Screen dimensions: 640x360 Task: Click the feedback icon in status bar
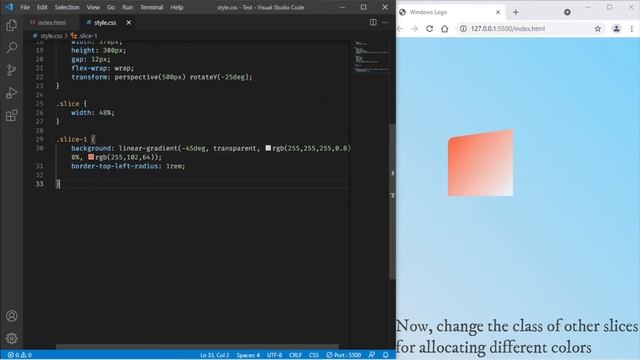(371, 355)
